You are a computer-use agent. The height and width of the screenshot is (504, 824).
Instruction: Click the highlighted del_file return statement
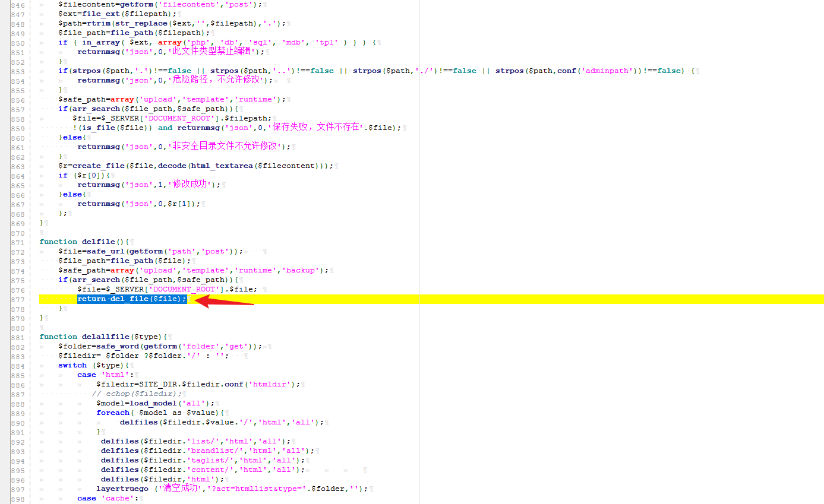click(131, 299)
